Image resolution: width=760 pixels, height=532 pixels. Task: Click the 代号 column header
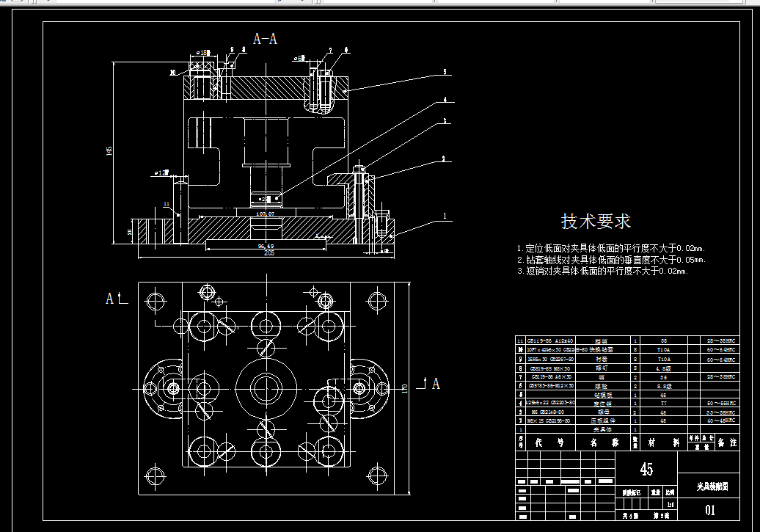549,442
